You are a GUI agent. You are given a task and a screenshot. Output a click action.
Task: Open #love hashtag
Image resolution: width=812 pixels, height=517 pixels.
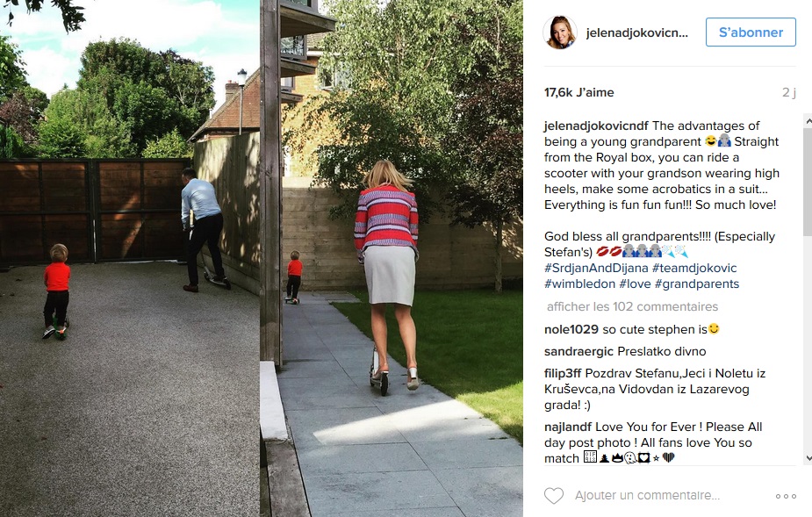635,284
